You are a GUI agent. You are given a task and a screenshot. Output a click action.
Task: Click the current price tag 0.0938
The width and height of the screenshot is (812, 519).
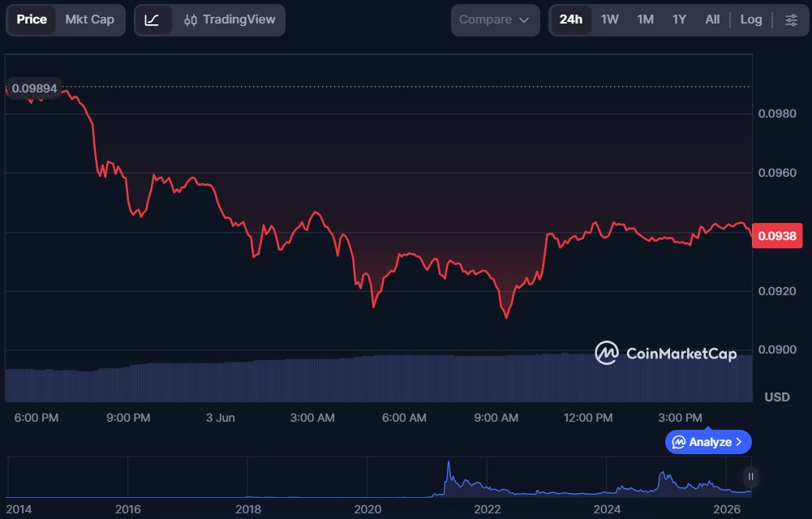777,236
